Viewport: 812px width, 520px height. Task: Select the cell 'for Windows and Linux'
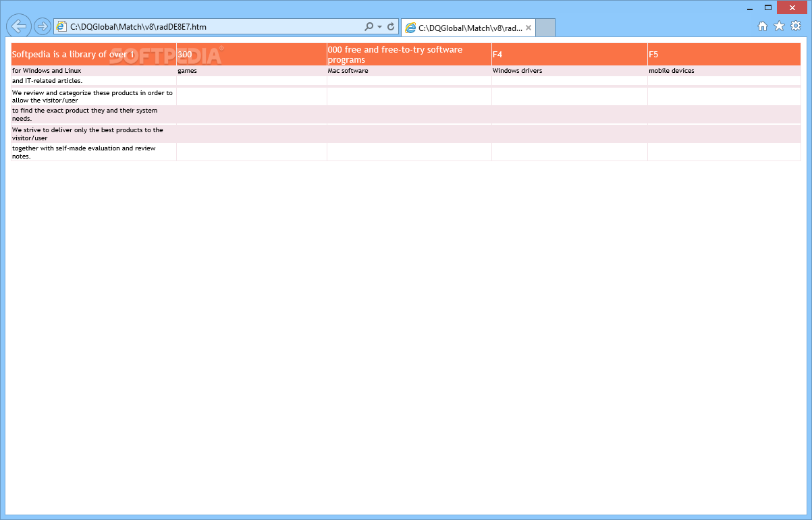tap(94, 71)
